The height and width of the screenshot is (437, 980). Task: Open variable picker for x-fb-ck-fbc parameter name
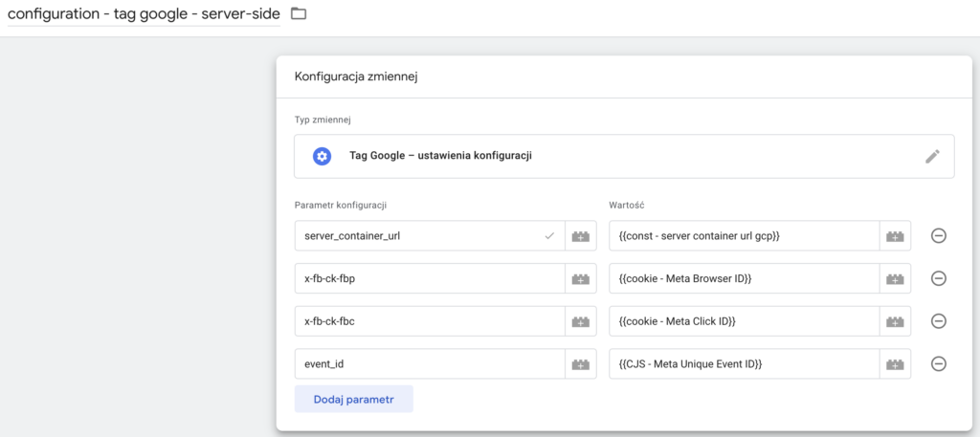(x=580, y=321)
